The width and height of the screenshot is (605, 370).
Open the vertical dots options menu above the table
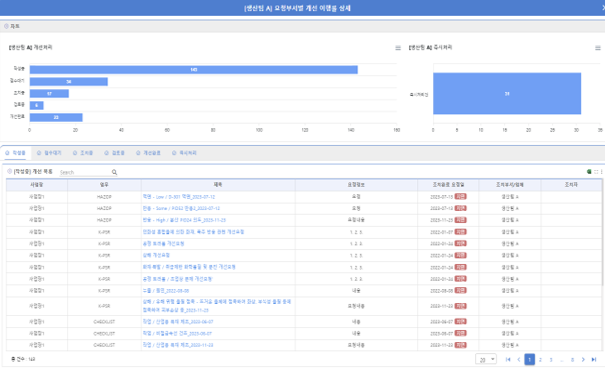pyautogui.click(x=602, y=172)
